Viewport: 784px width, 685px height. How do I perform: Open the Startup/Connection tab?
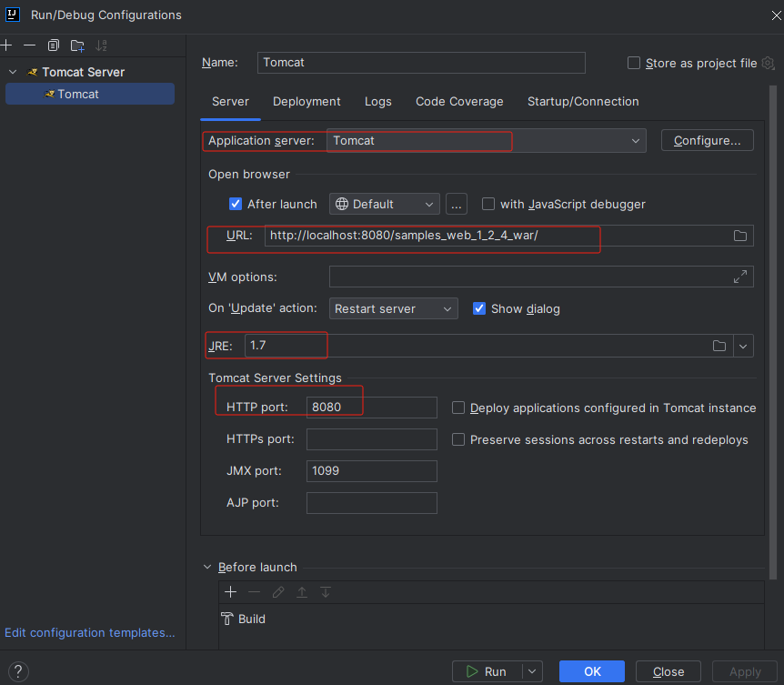(583, 102)
